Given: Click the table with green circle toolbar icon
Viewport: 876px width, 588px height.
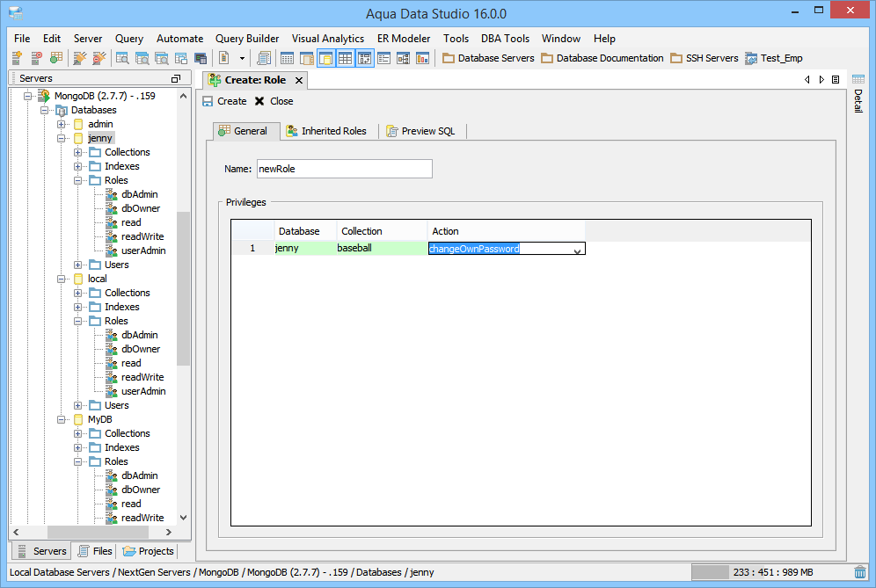Looking at the screenshot, I should (56, 57).
